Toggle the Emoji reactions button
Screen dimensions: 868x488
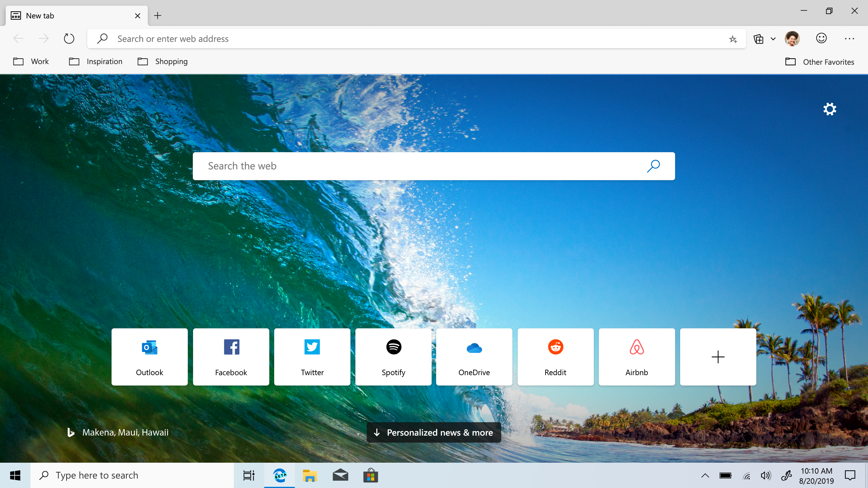(x=822, y=38)
